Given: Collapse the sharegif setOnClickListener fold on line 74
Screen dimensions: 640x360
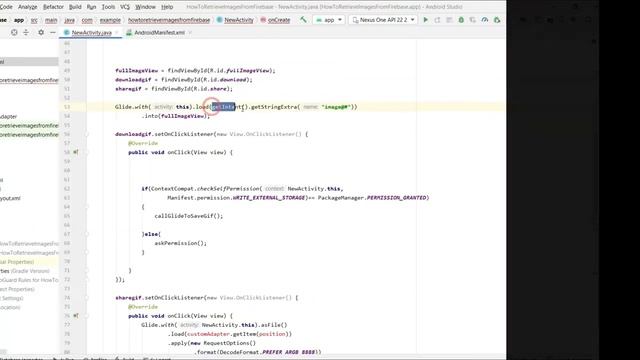Looking at the screenshot, I should tap(87, 298).
